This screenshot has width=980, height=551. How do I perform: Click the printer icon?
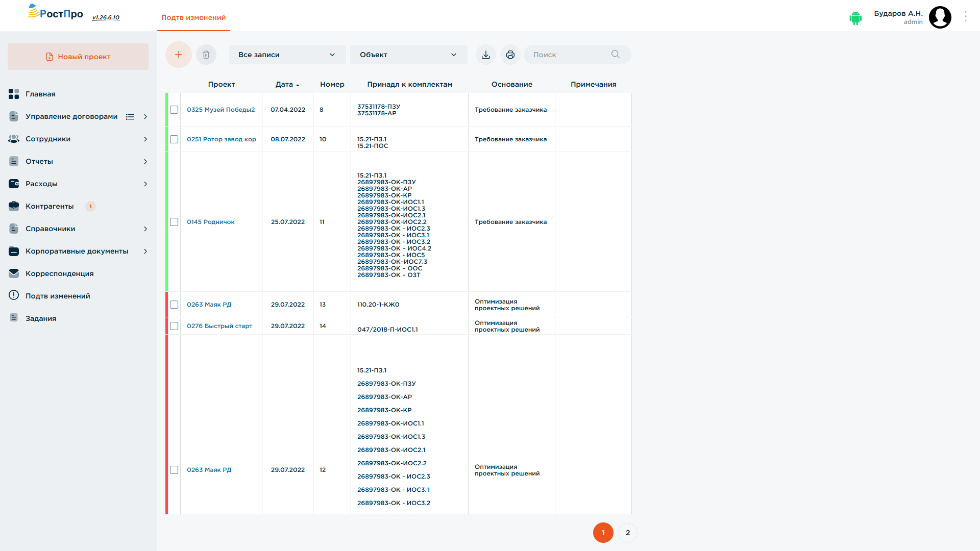[x=510, y=55]
